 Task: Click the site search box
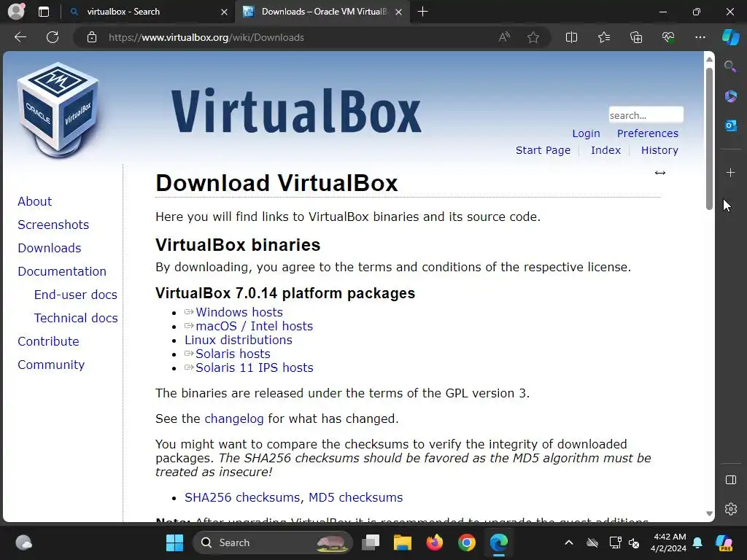pos(646,114)
